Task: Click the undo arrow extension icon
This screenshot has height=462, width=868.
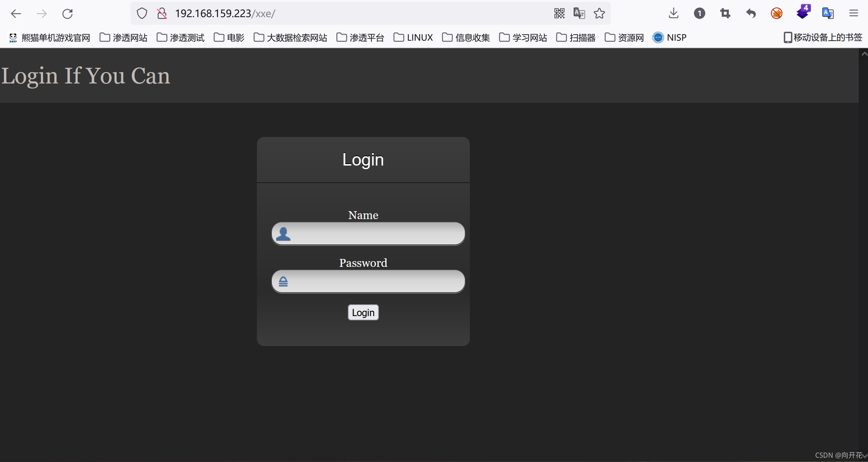Action: pos(751,14)
